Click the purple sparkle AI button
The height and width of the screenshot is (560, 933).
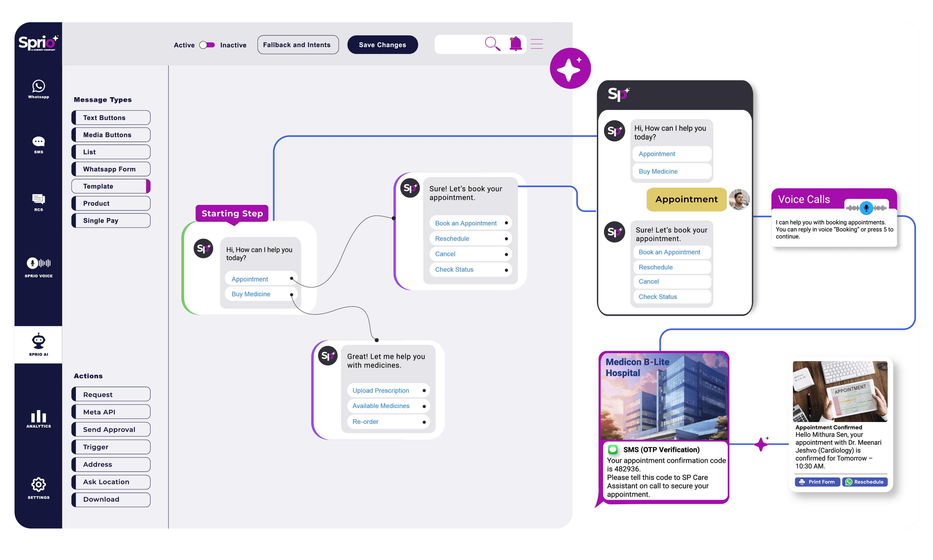570,69
